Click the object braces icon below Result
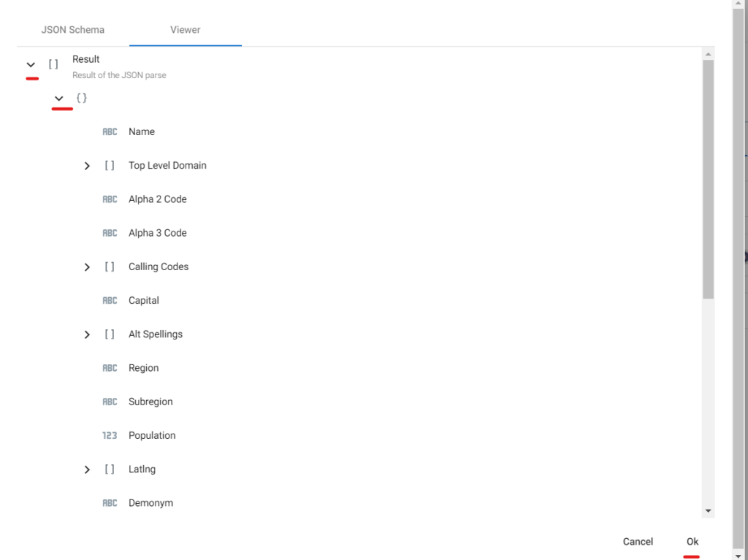The image size is (748, 560). point(81,97)
